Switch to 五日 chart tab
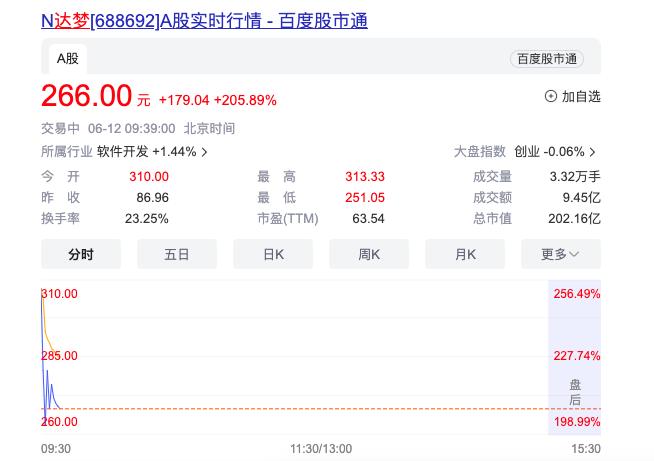Image resolution: width=654 pixels, height=461 pixels. (x=177, y=254)
